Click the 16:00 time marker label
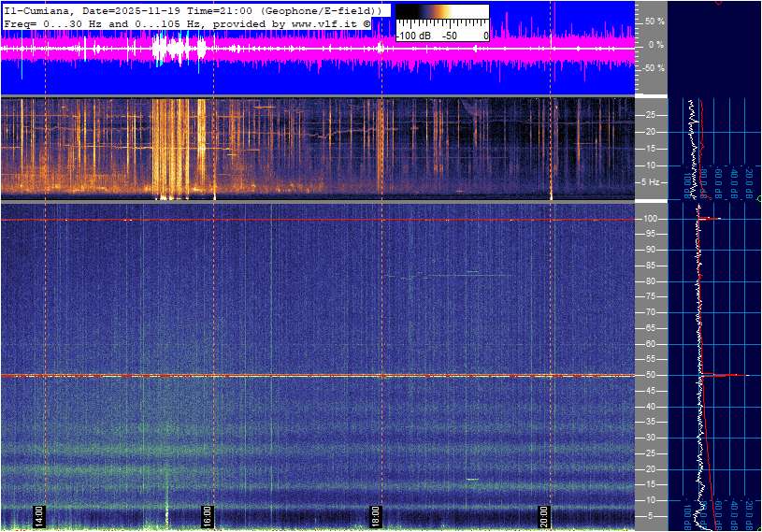 (208, 515)
